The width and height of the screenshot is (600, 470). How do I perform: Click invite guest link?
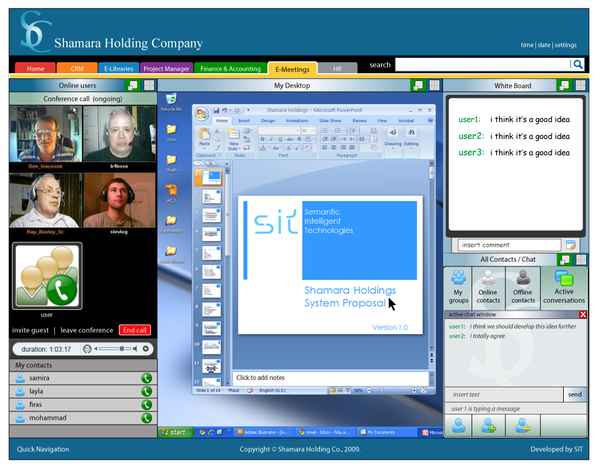(x=30, y=330)
